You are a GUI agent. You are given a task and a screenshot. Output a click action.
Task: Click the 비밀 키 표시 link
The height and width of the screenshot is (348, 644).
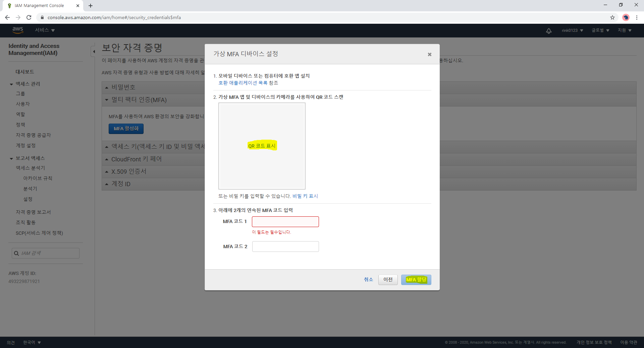(x=305, y=196)
